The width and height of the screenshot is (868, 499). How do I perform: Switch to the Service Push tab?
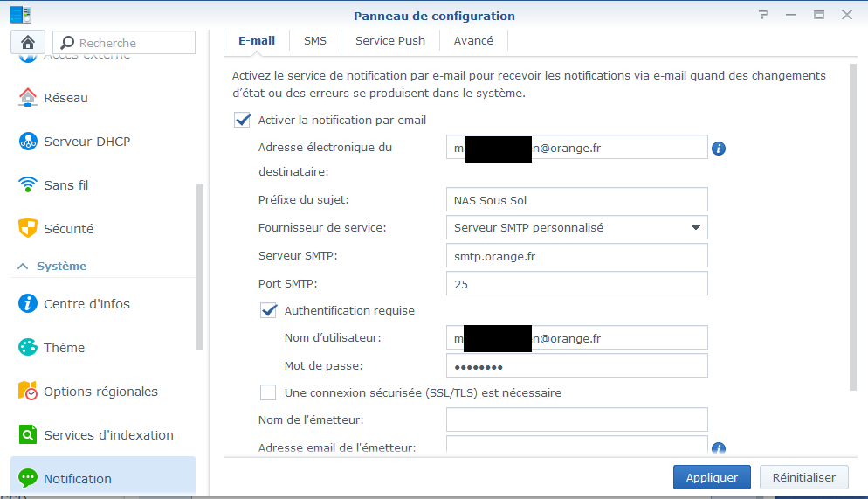[x=390, y=40]
